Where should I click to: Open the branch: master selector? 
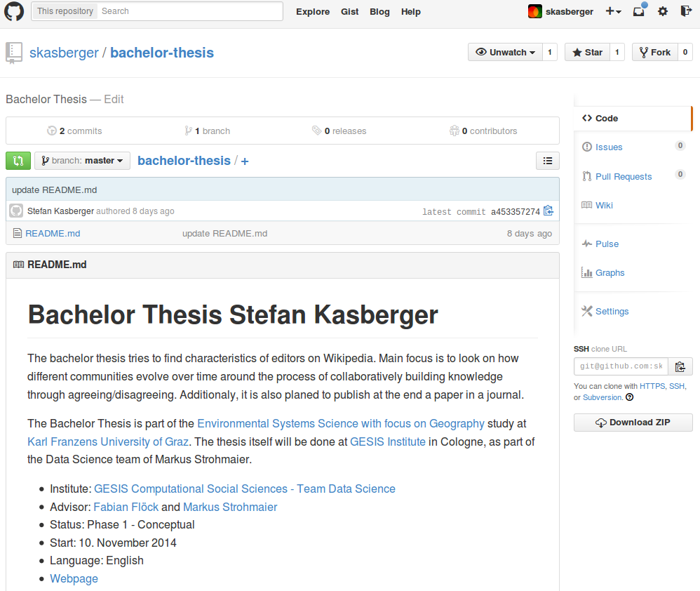click(x=82, y=161)
